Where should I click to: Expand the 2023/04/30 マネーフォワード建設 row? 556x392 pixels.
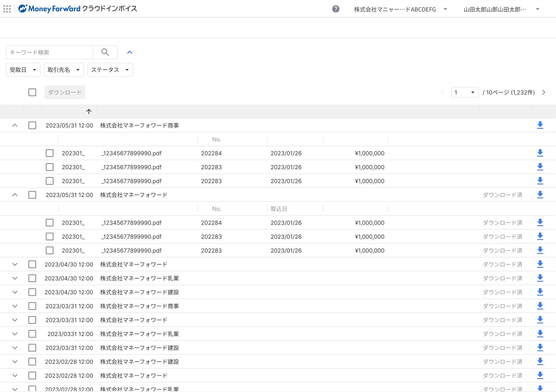tap(15, 292)
